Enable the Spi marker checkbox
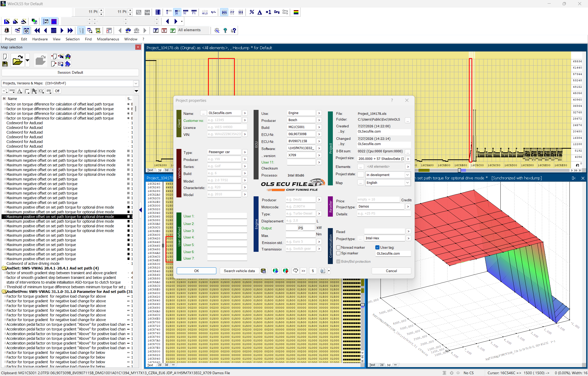The height and width of the screenshot is (376, 588). tap(338, 253)
